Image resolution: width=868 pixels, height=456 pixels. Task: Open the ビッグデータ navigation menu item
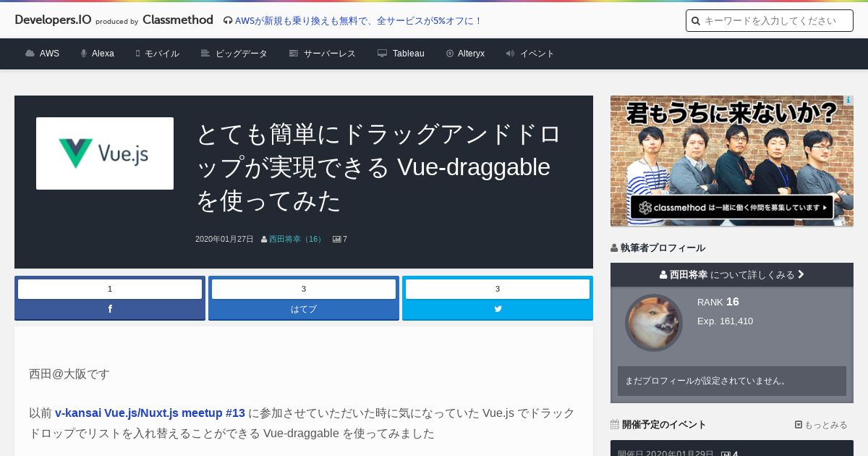242,54
